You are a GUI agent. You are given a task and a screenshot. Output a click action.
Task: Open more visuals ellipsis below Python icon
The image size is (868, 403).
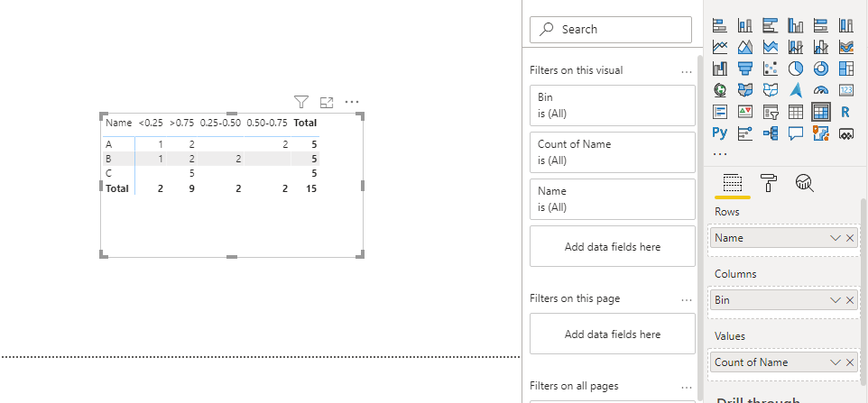click(720, 154)
